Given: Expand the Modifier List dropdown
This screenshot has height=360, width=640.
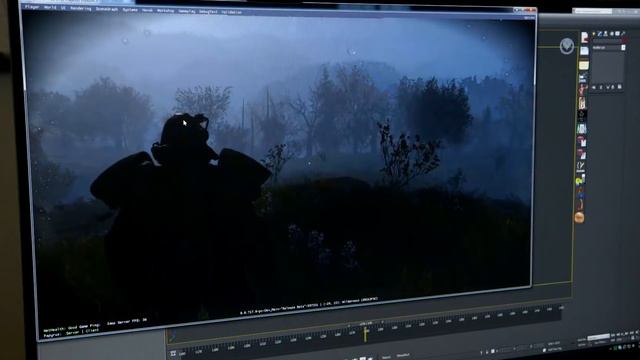Looking at the screenshot, I should pos(623,48).
